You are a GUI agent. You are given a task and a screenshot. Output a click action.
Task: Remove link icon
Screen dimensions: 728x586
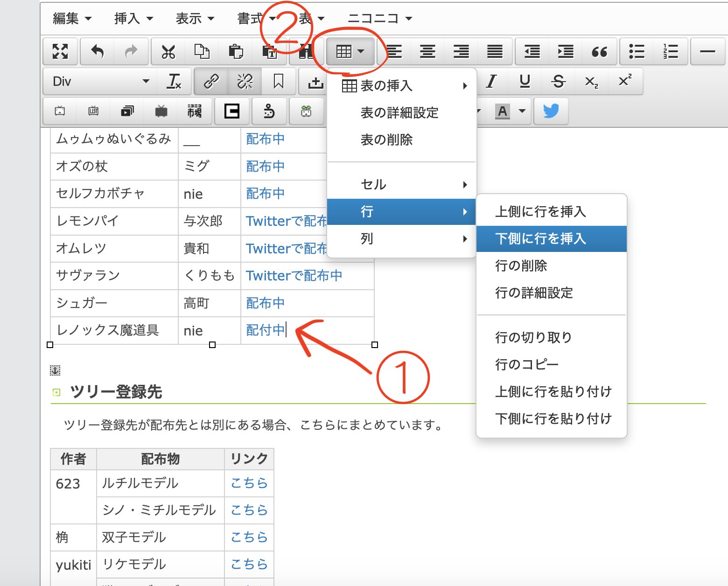pos(245,82)
